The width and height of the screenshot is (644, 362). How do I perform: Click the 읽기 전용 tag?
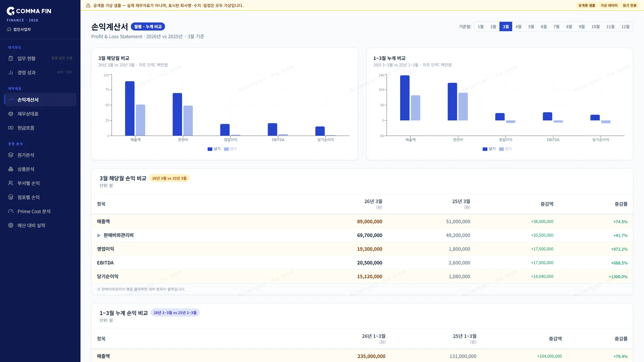coord(630,5)
